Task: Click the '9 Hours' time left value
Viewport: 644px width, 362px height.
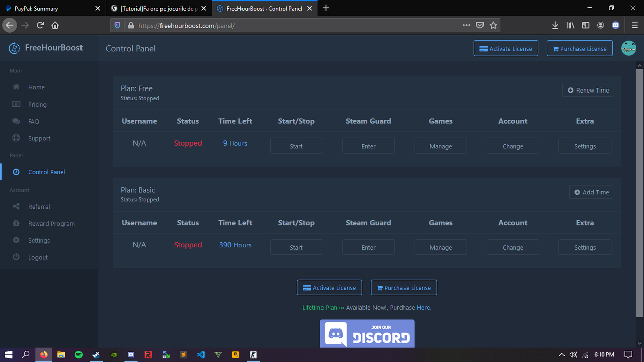Action: (235, 143)
